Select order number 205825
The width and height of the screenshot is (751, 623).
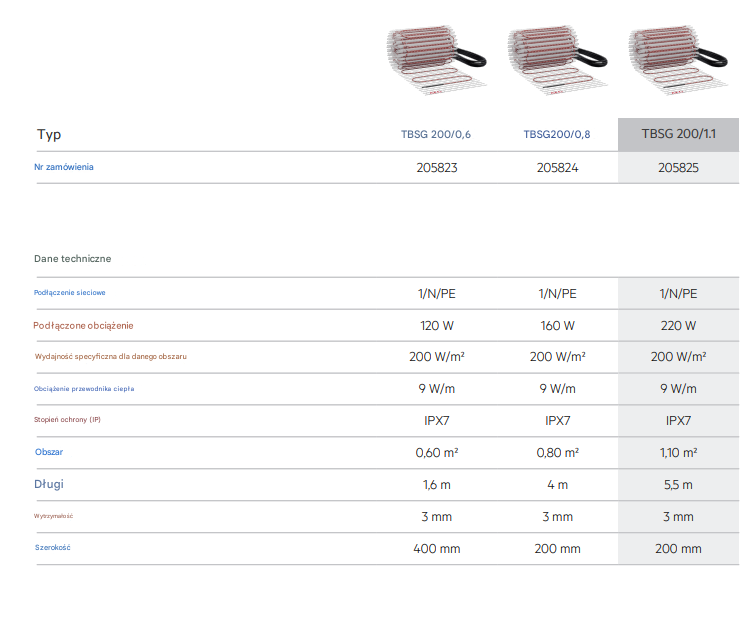click(678, 168)
